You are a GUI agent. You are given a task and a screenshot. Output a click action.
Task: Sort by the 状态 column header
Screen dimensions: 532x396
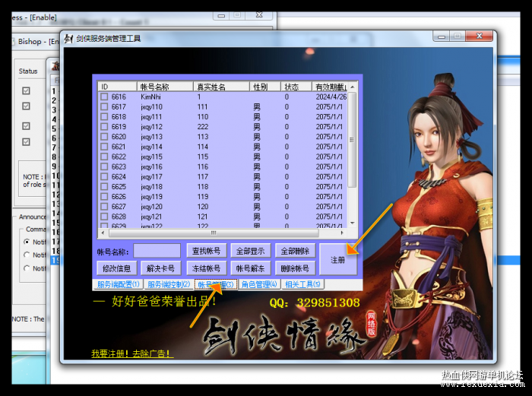tap(296, 87)
